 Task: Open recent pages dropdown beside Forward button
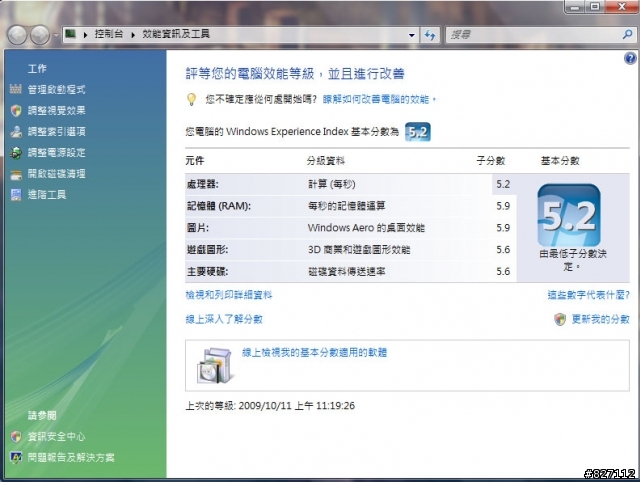56,35
